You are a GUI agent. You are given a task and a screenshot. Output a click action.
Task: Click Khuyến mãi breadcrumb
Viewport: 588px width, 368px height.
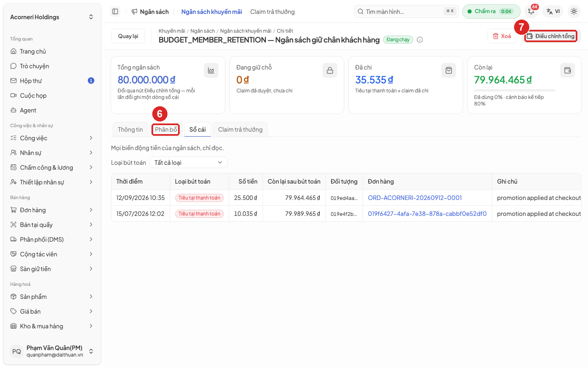[172, 31]
